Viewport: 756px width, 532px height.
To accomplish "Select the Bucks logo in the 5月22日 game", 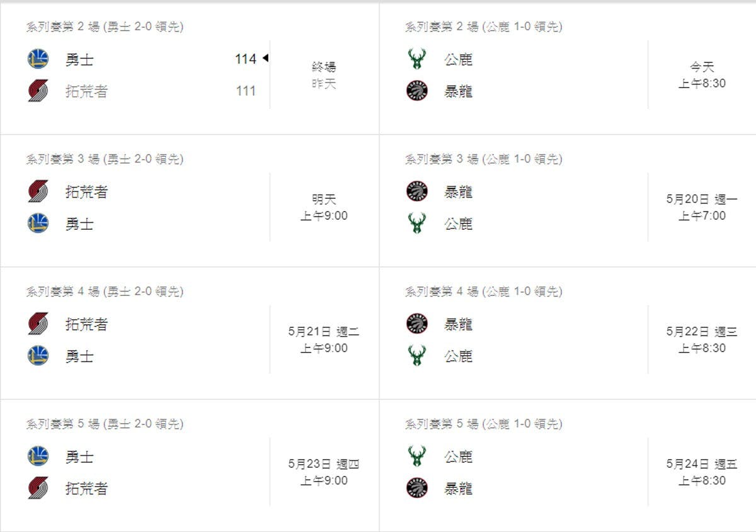I will point(416,356).
